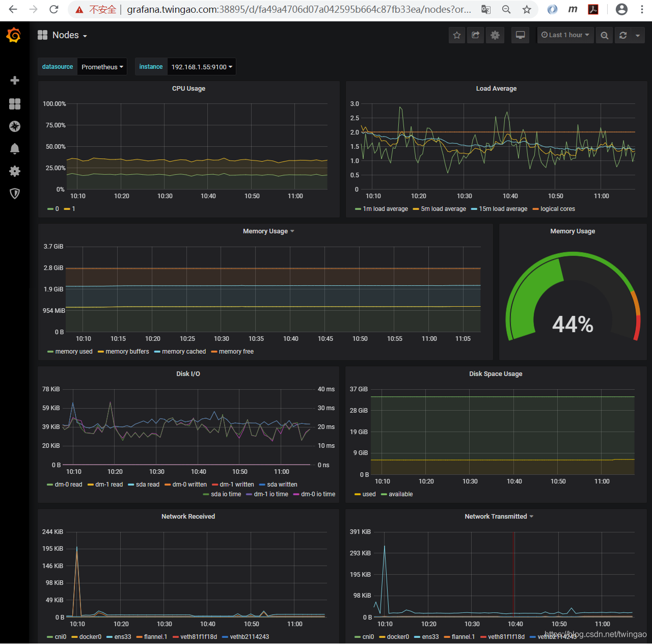Open the Create plus menu in sidebar
Screen dimensions: 652x644
point(15,81)
